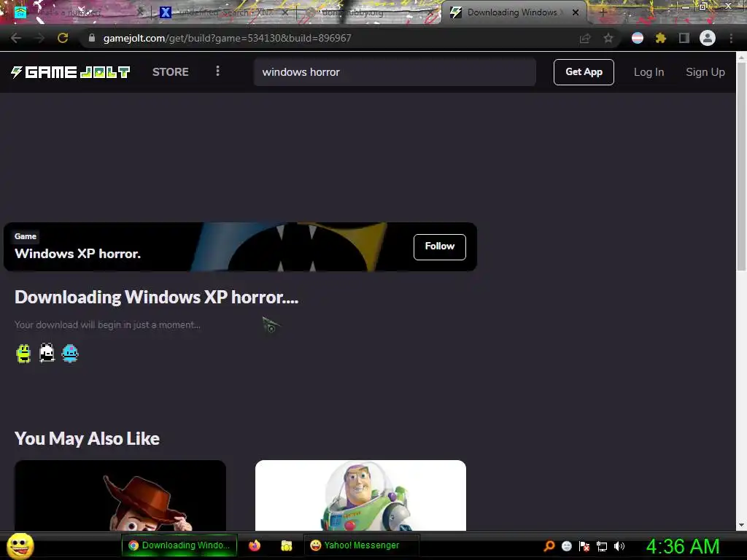
Task: Click the orange search tray icon
Action: tap(549, 545)
